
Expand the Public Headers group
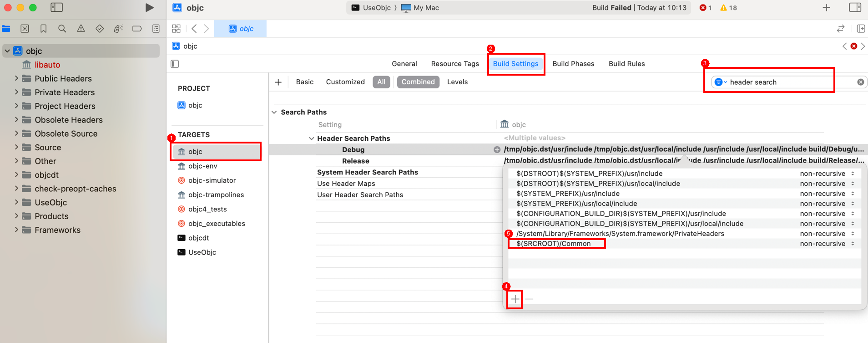point(16,78)
